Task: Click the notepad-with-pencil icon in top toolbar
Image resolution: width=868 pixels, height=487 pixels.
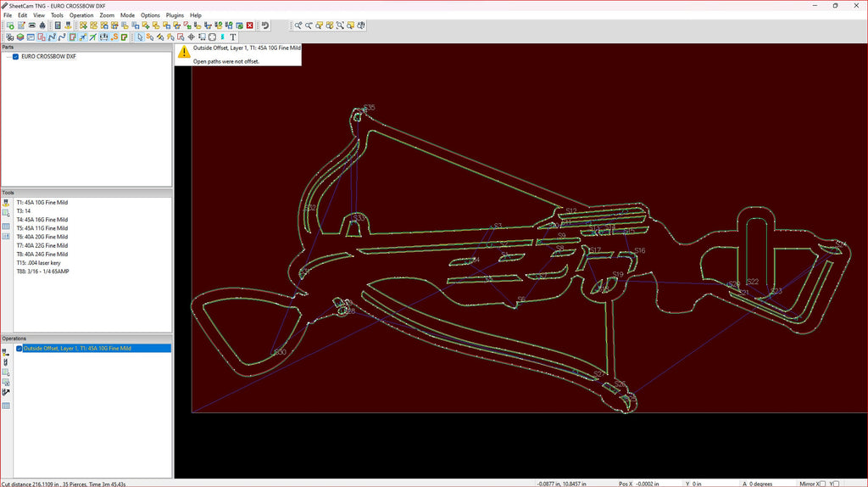Action: pyautogui.click(x=21, y=25)
